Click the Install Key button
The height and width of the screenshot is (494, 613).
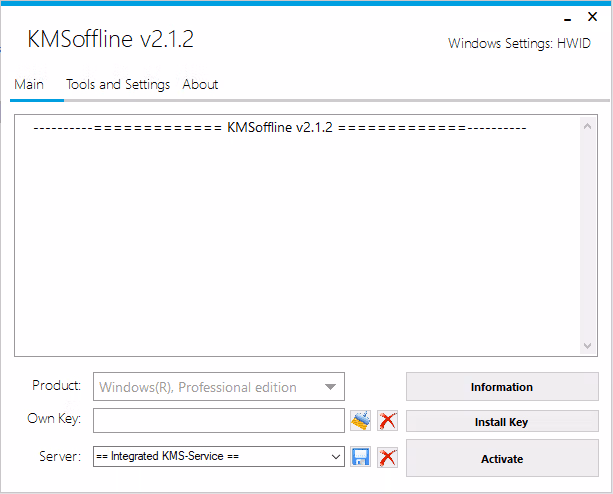(x=502, y=422)
